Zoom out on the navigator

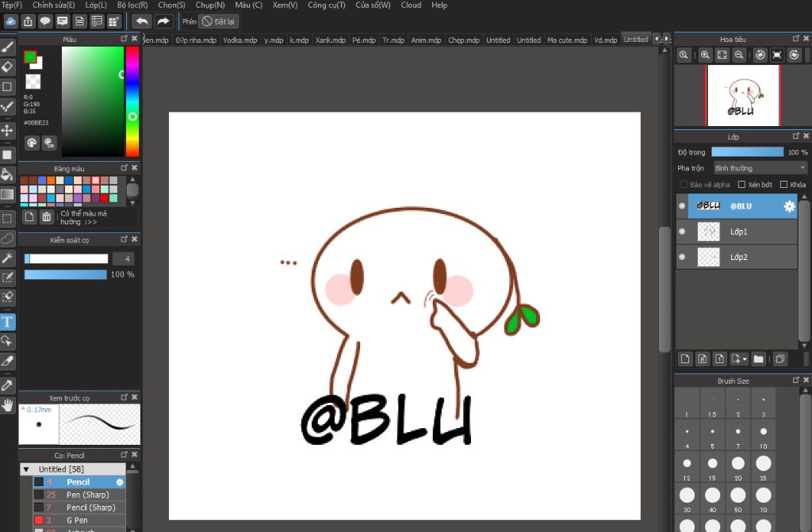point(739,55)
